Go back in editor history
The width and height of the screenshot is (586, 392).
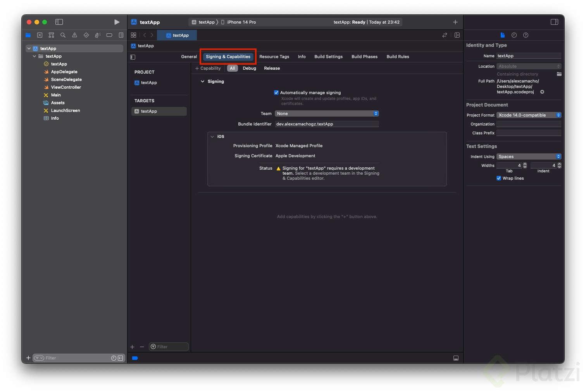pos(145,35)
